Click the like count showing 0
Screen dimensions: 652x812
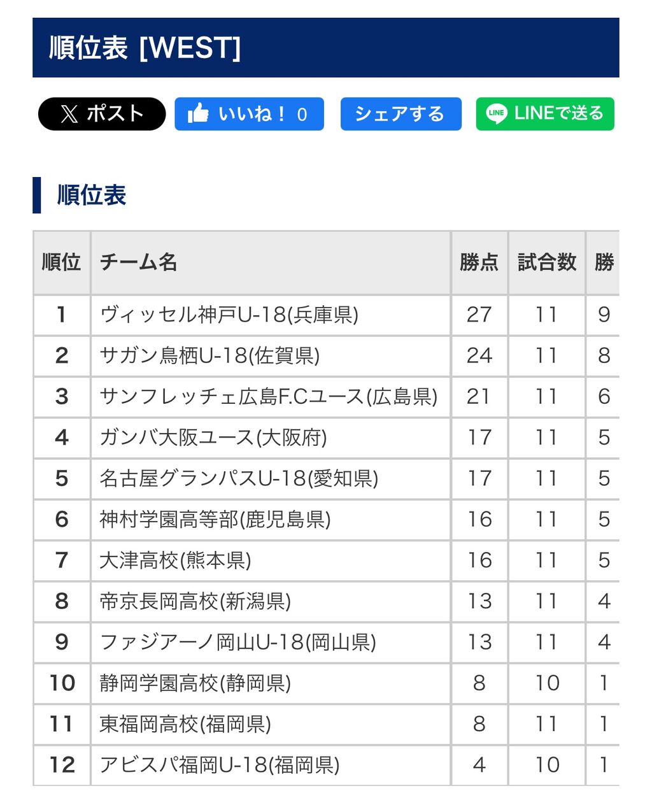[x=302, y=115]
